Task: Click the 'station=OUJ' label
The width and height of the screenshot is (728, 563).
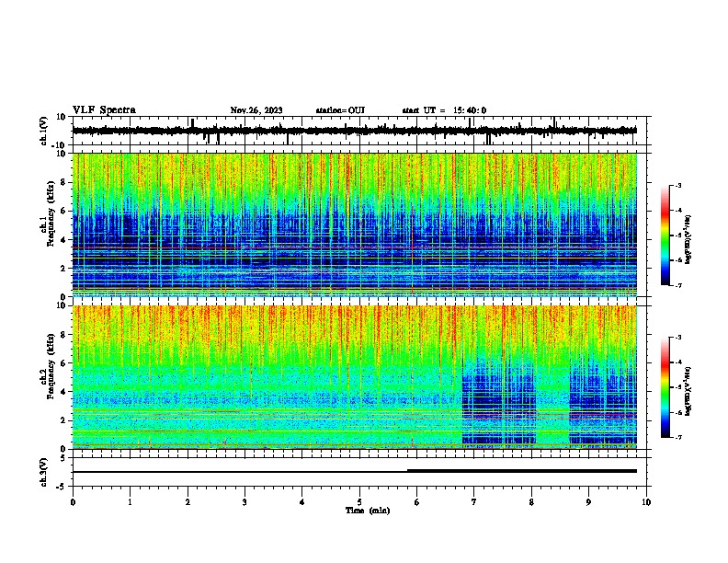Action: coord(340,110)
